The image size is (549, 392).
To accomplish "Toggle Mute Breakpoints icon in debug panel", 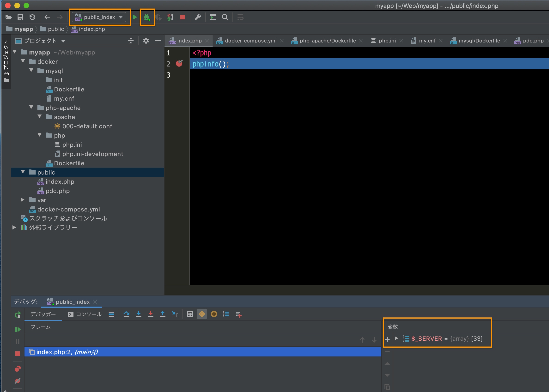I will pos(18,381).
